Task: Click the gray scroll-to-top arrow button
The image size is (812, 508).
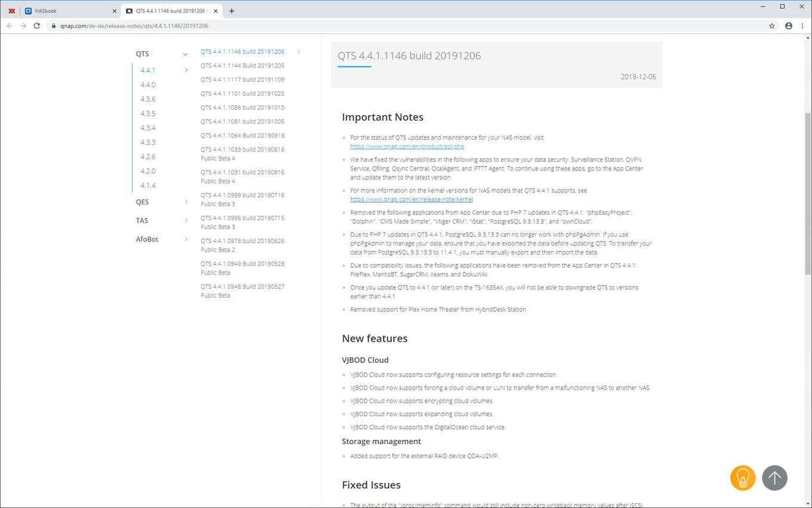Action: click(774, 478)
